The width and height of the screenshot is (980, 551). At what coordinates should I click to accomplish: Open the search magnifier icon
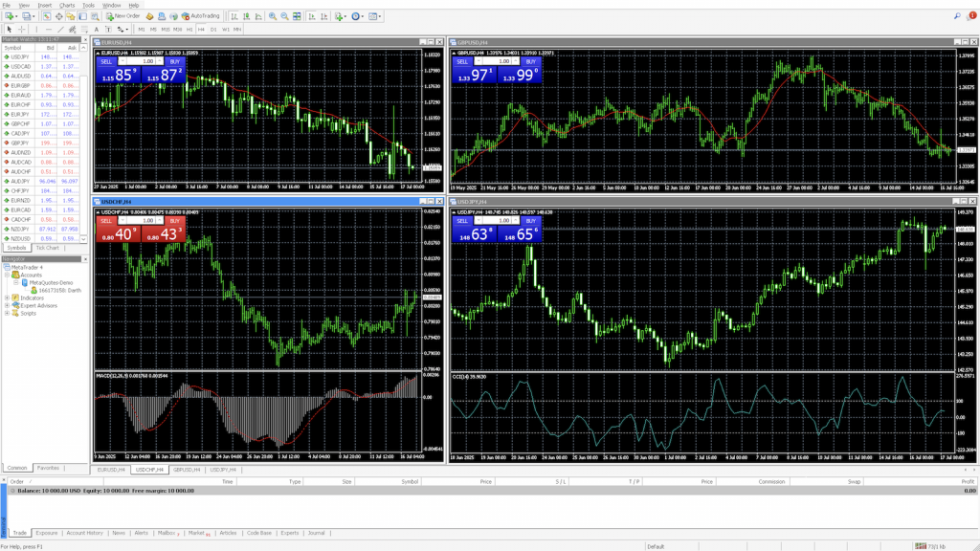957,16
